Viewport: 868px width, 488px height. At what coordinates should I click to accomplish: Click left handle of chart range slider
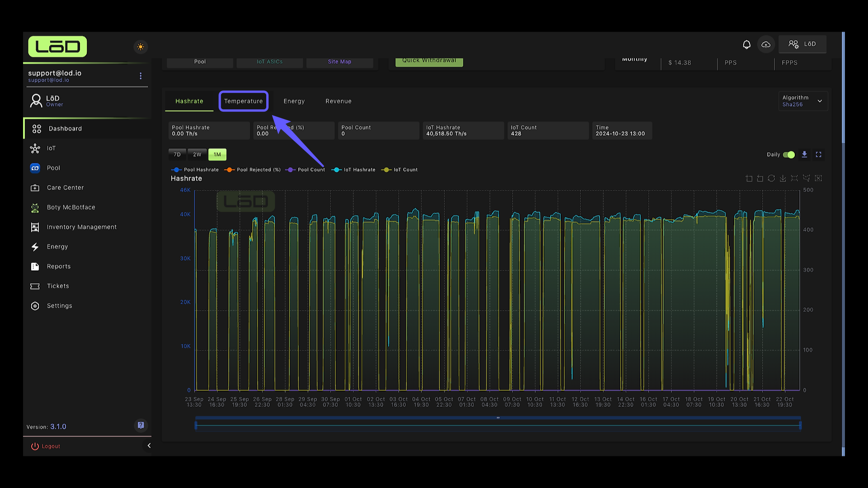tap(196, 425)
